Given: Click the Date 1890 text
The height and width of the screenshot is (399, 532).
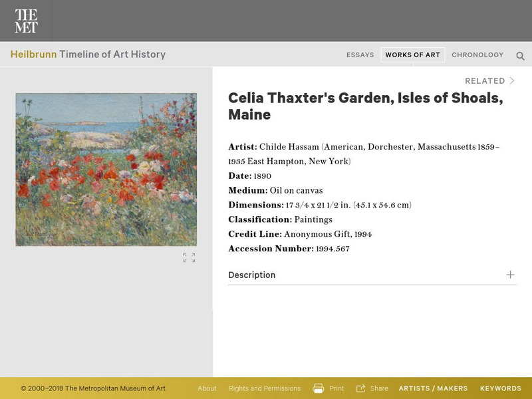Looking at the screenshot, I should coord(250,176).
